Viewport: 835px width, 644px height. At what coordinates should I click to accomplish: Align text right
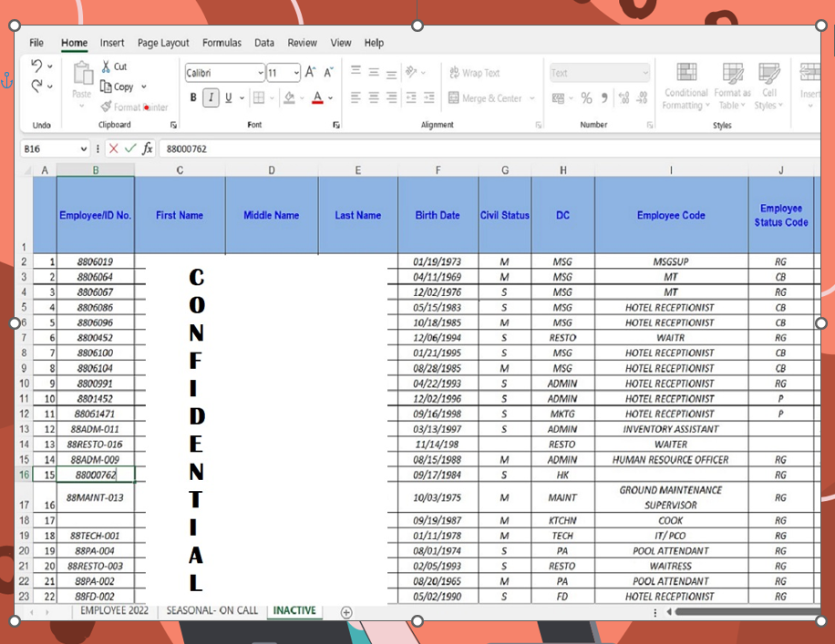click(391, 97)
